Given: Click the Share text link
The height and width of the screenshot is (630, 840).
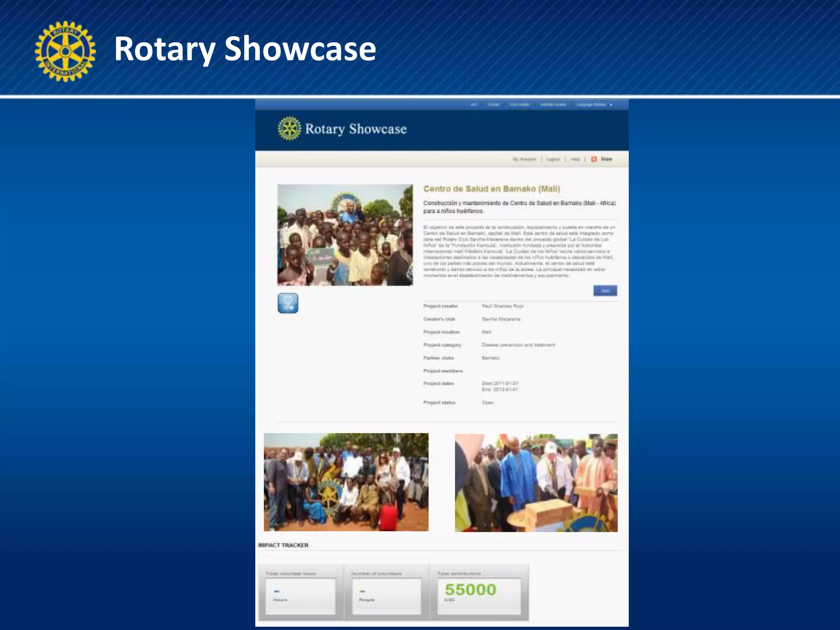Looking at the screenshot, I should click(607, 159).
